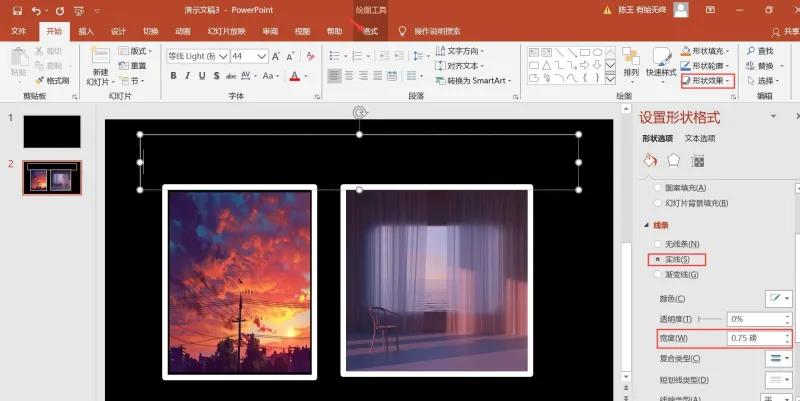Open 复合类型(C) compound type dropdown
The width and height of the screenshot is (800, 401).
[x=779, y=359]
